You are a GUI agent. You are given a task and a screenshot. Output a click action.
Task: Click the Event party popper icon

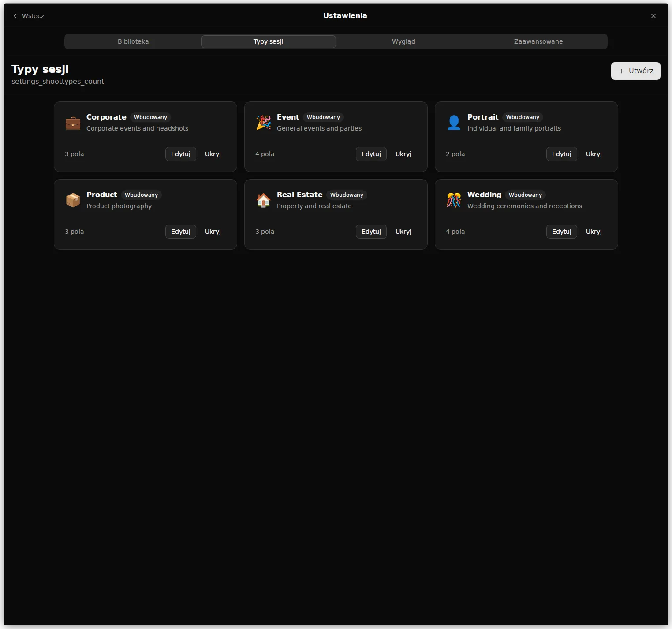tap(263, 123)
